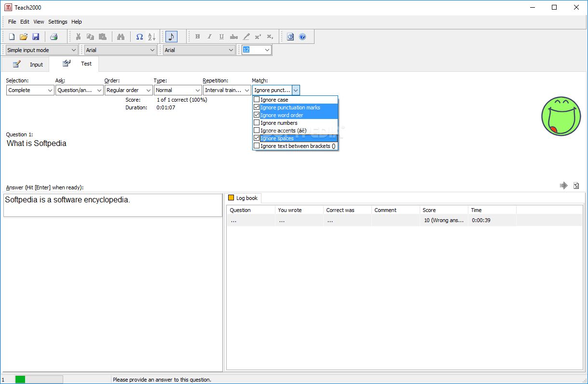Viewport: 588px width, 384px height.
Task: Click the help contents window icon
Action: 290,37
